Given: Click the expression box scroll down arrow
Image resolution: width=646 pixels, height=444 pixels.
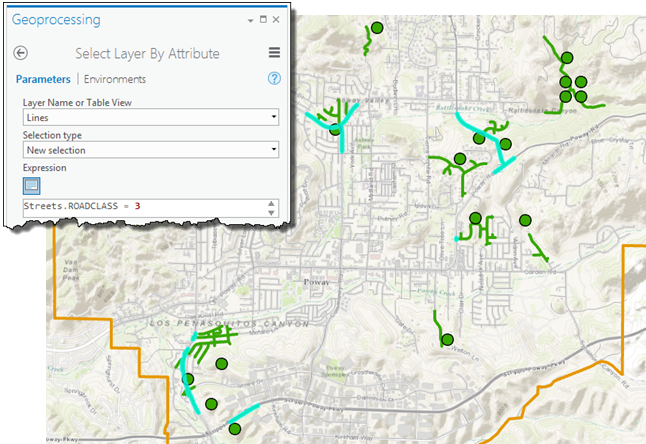Looking at the screenshot, I should (x=272, y=212).
